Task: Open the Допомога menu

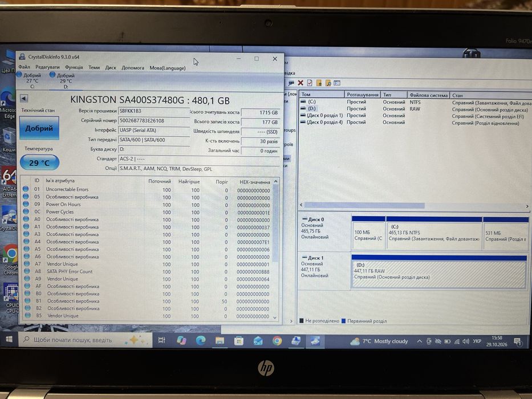Action: click(133, 68)
